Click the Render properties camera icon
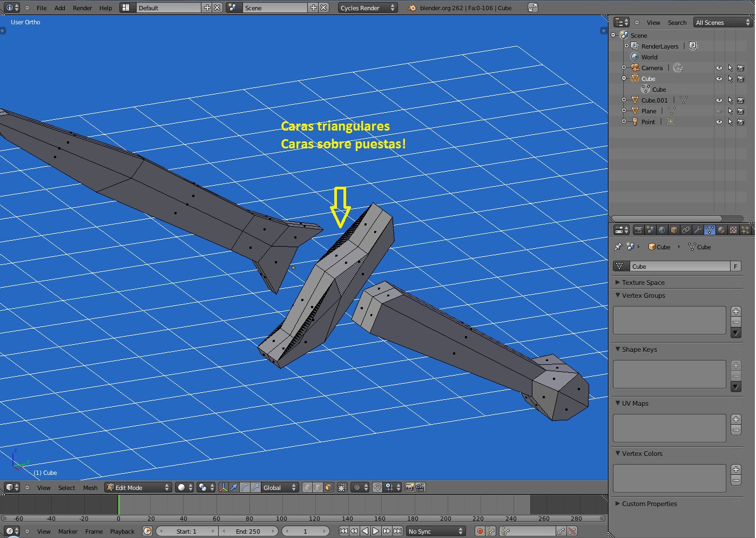This screenshot has height=538, width=756. [x=638, y=230]
